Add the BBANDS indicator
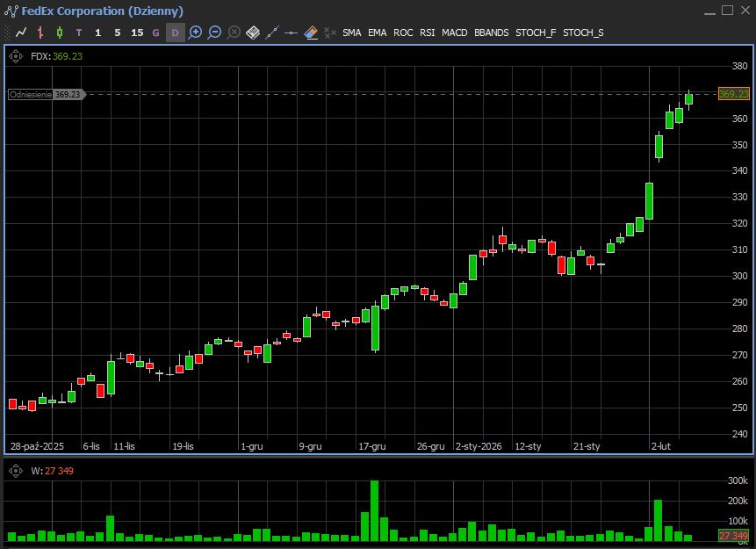This screenshot has width=756, height=549. (x=491, y=33)
